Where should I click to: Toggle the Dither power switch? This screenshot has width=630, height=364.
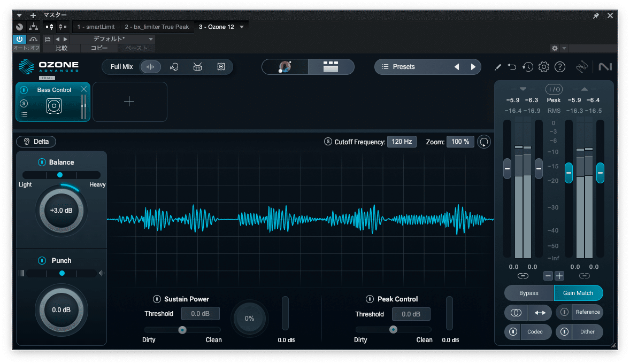click(564, 332)
